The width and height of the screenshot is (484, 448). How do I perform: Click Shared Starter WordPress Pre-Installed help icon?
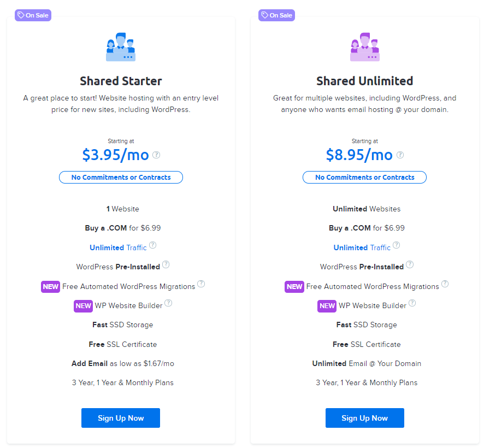(166, 264)
